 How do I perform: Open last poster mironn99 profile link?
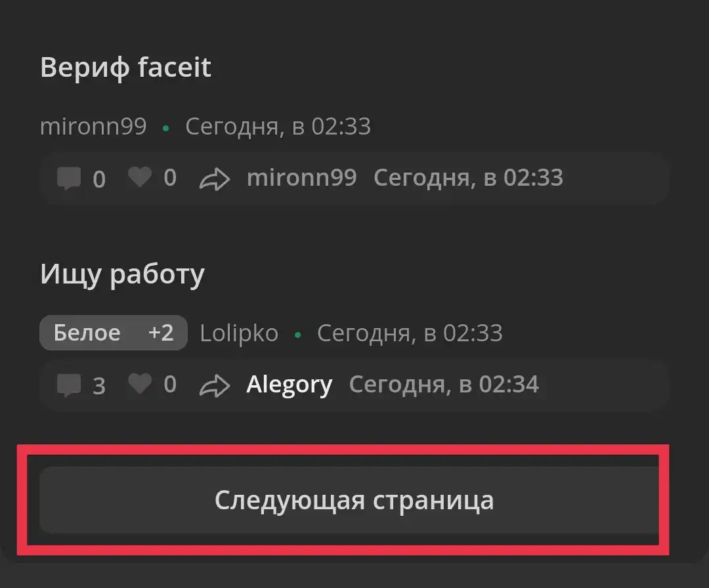point(301,178)
